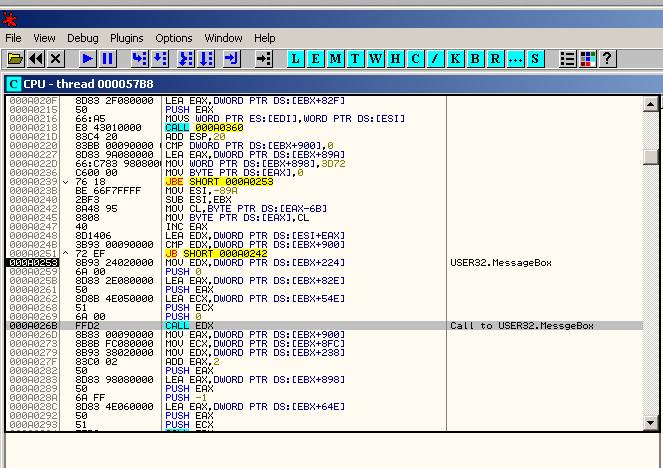Open the Debug menu
The image size is (663, 468).
point(82,38)
